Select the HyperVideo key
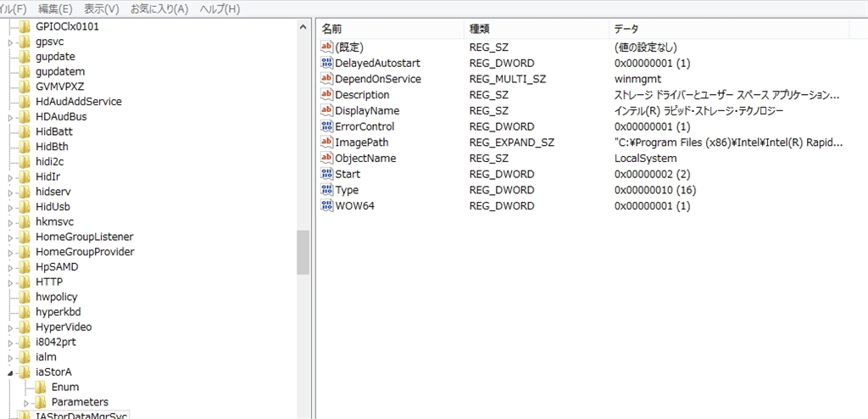868x419 pixels. (x=64, y=327)
